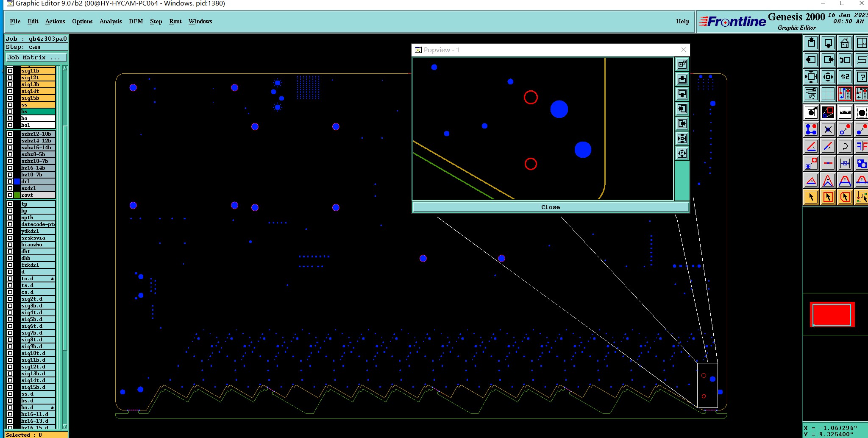
Task: Open the Analysis menu
Action: (x=111, y=21)
